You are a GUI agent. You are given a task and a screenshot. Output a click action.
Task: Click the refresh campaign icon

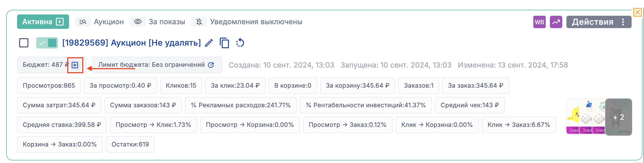click(x=240, y=43)
